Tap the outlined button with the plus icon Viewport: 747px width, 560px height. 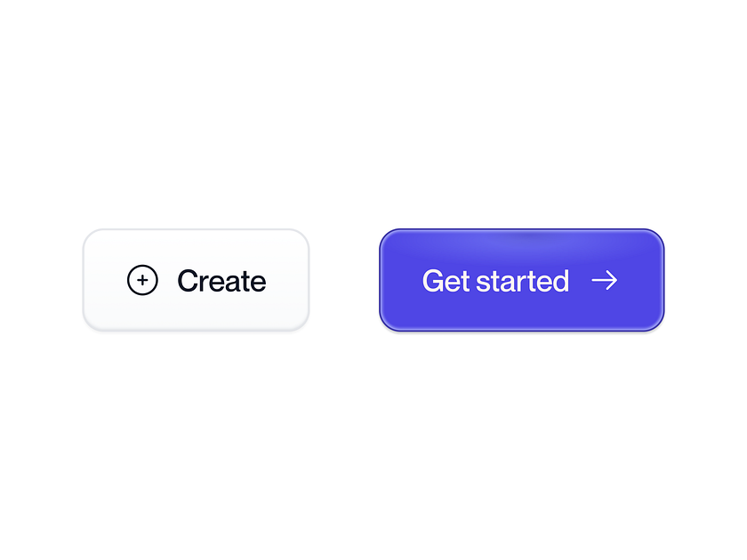pyautogui.click(x=196, y=280)
